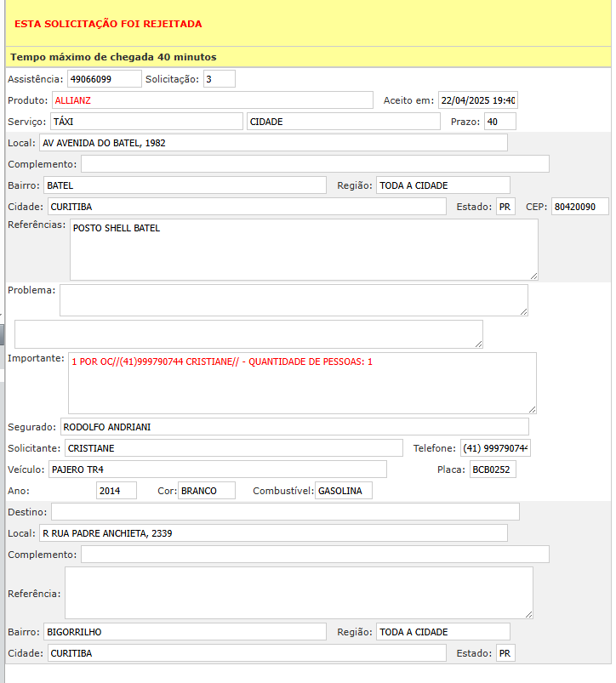Select the Combustível field showing GASOLINA

pos(343,491)
